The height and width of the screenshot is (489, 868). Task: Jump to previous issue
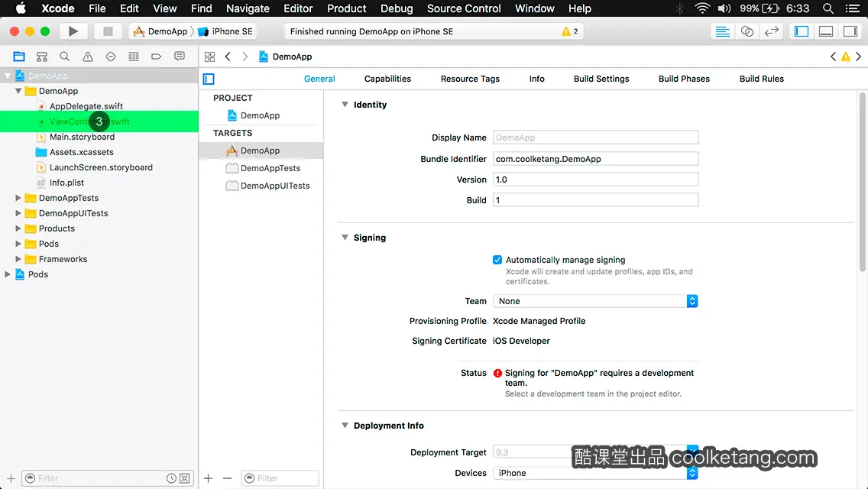833,57
